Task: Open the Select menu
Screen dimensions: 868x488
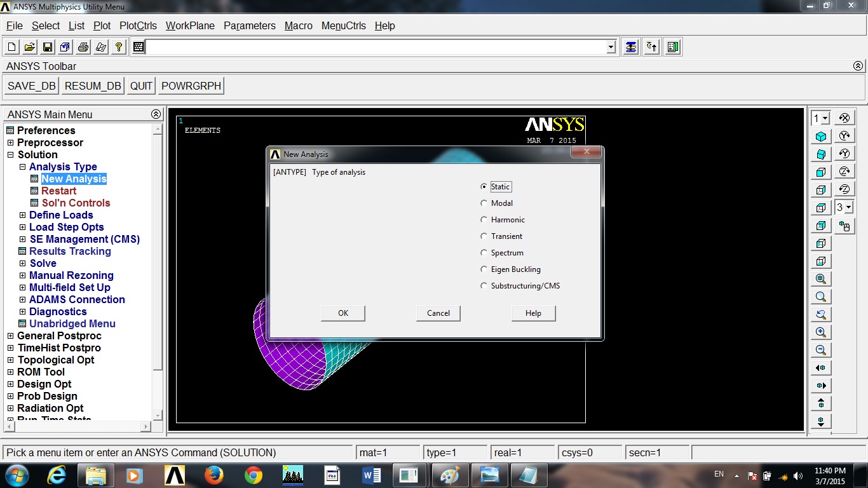Action: click(46, 26)
